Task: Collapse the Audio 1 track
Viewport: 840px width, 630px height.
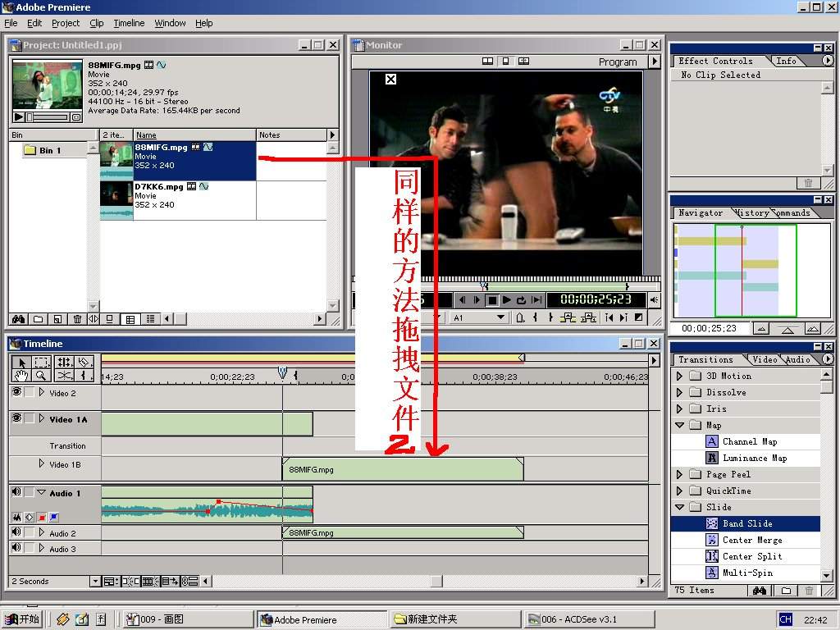Action: click(x=42, y=492)
